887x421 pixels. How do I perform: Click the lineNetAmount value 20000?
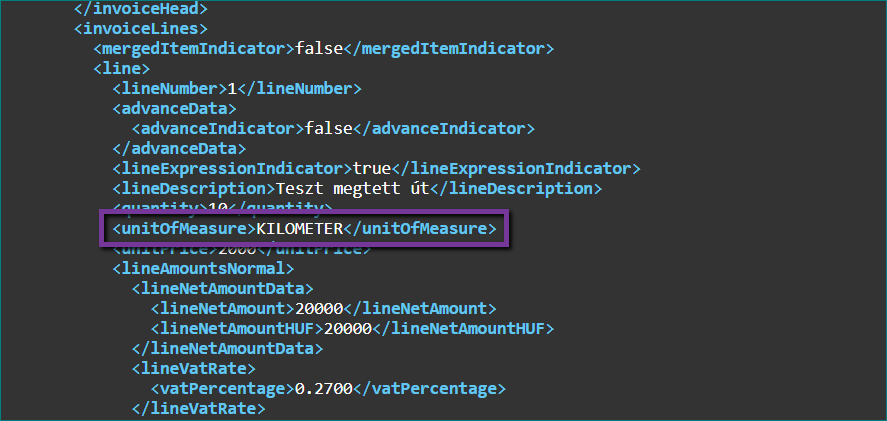coord(319,308)
